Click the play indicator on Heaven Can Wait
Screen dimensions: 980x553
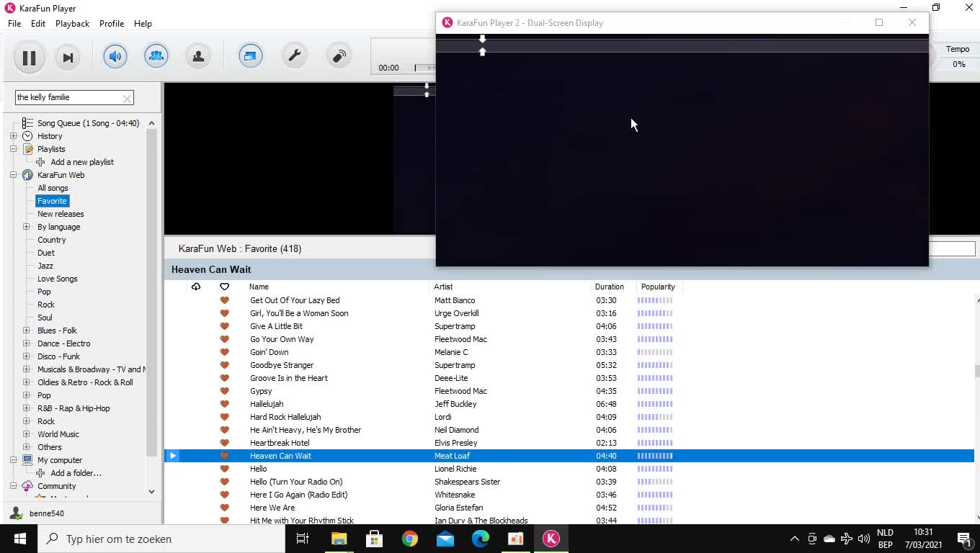(172, 456)
